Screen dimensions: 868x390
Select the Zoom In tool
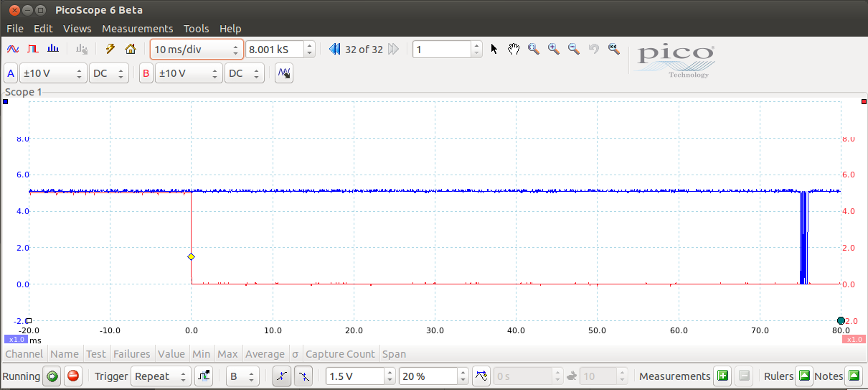tap(554, 49)
